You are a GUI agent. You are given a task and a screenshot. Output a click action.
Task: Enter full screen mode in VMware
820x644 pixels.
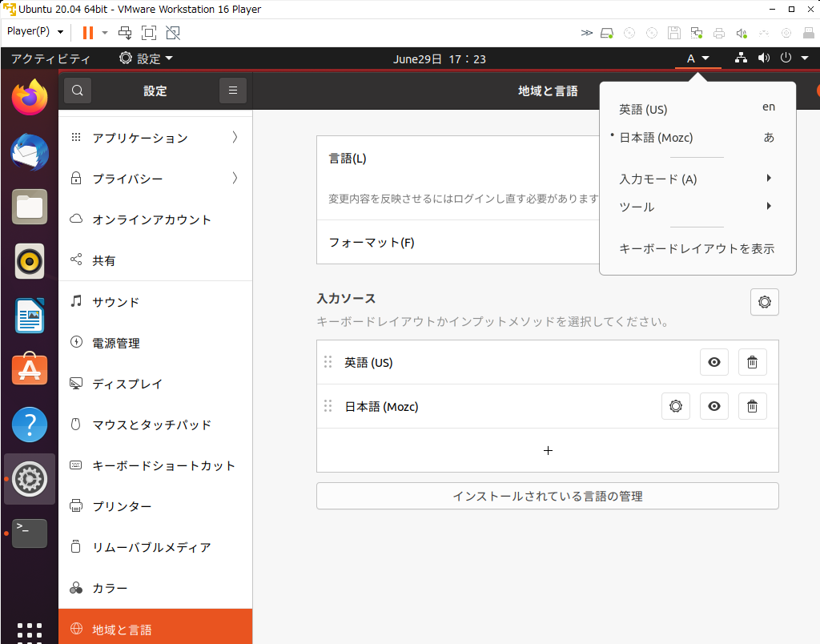coord(149,32)
